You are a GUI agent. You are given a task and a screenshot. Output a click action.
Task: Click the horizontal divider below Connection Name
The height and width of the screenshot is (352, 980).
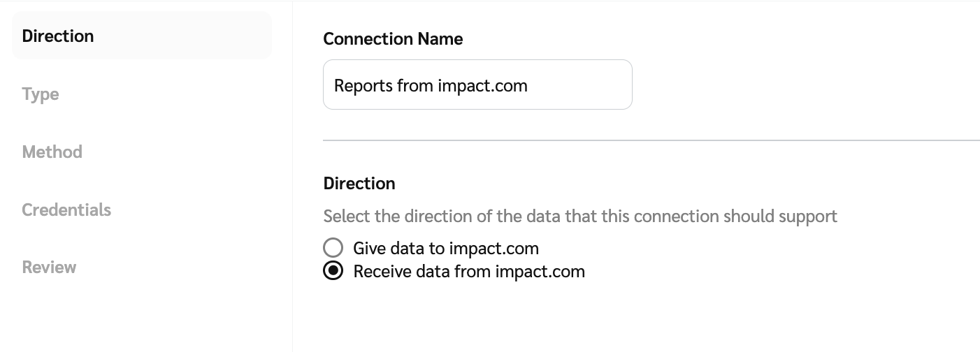[x=650, y=140]
